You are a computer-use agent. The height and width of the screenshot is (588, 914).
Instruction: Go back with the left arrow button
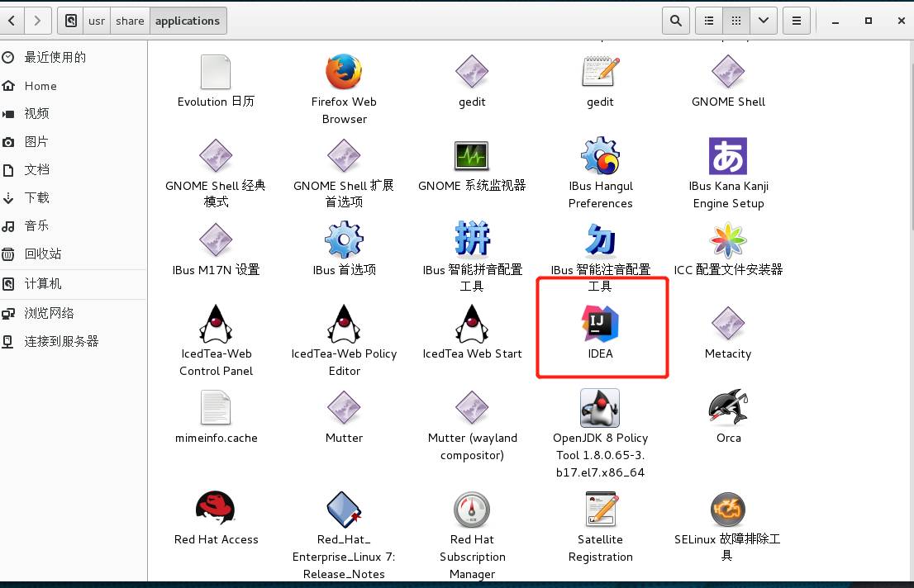click(12, 21)
